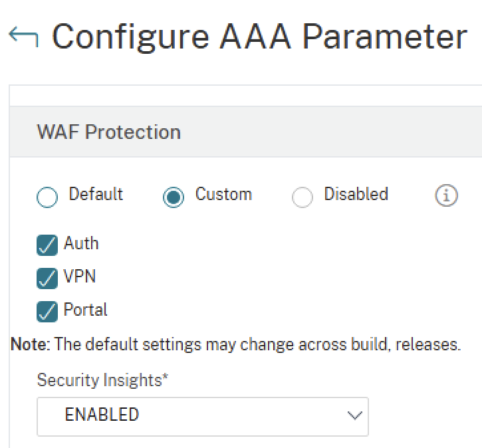Click the Disabled option label
This screenshot has height=448, width=482.
[356, 195]
